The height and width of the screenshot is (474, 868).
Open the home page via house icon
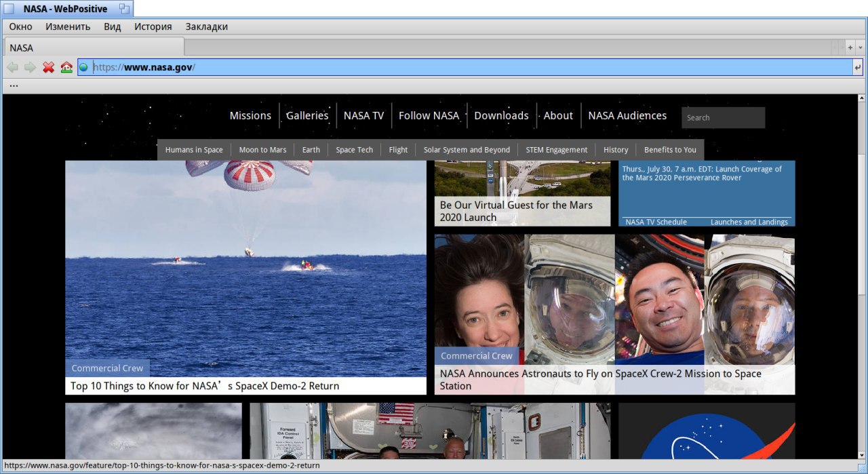[66, 67]
